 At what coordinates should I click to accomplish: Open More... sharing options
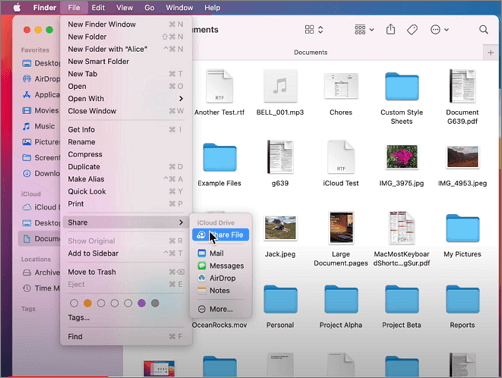221,309
